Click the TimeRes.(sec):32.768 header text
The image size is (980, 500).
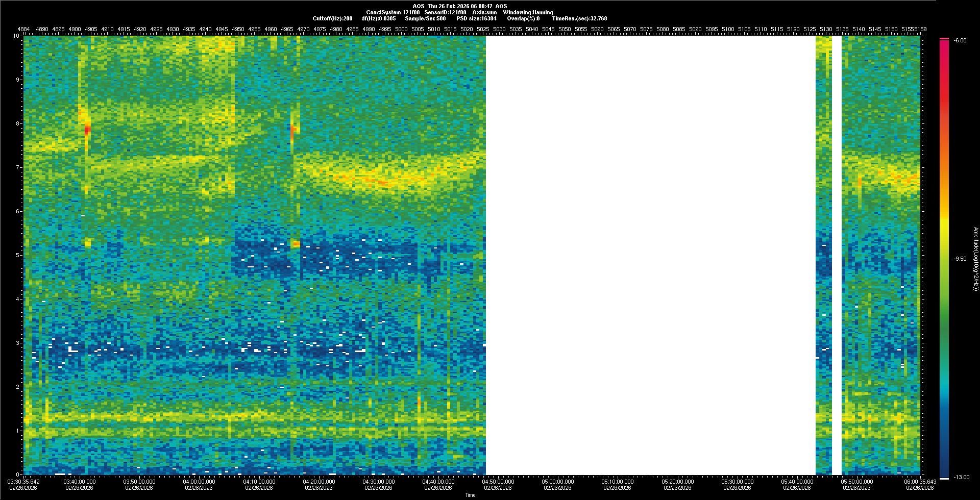(x=579, y=18)
